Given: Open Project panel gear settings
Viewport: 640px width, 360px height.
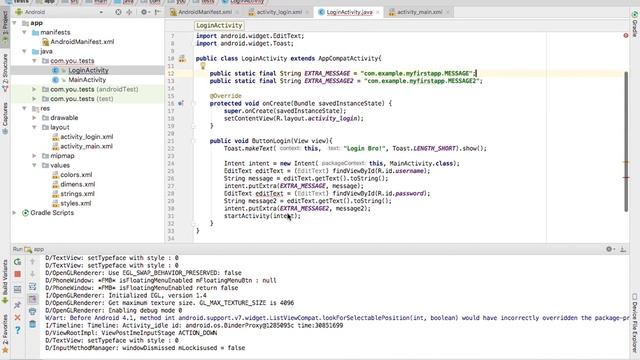Looking at the screenshot, I should pos(144,12).
